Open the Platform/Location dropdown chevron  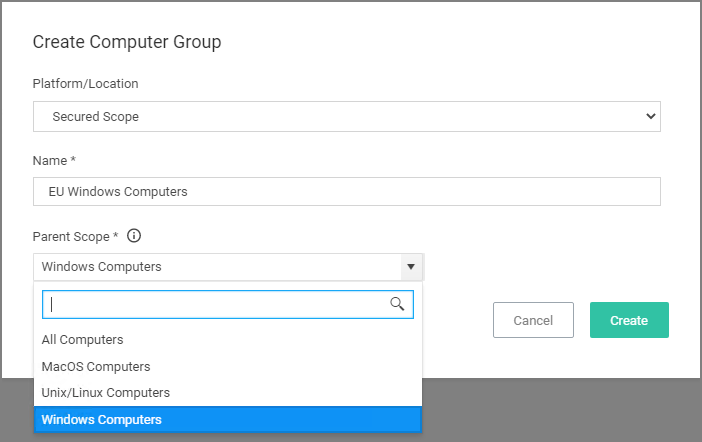[650, 116]
